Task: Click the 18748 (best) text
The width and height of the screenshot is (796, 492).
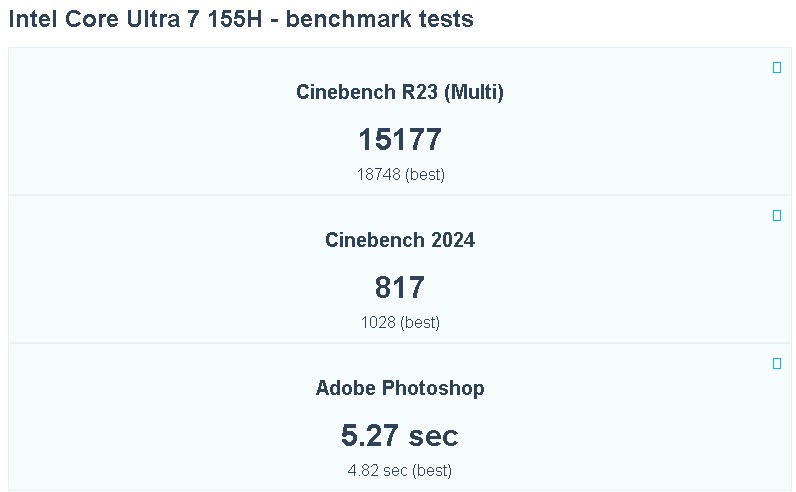Action: (x=400, y=174)
